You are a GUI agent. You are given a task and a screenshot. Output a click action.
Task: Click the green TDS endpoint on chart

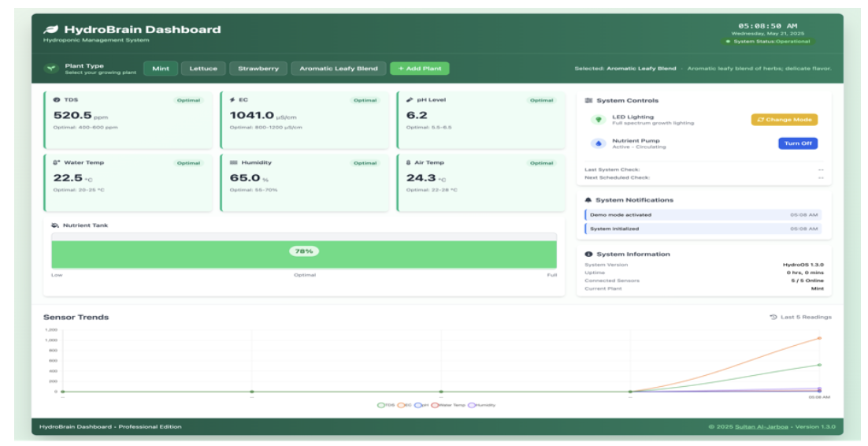click(819, 365)
